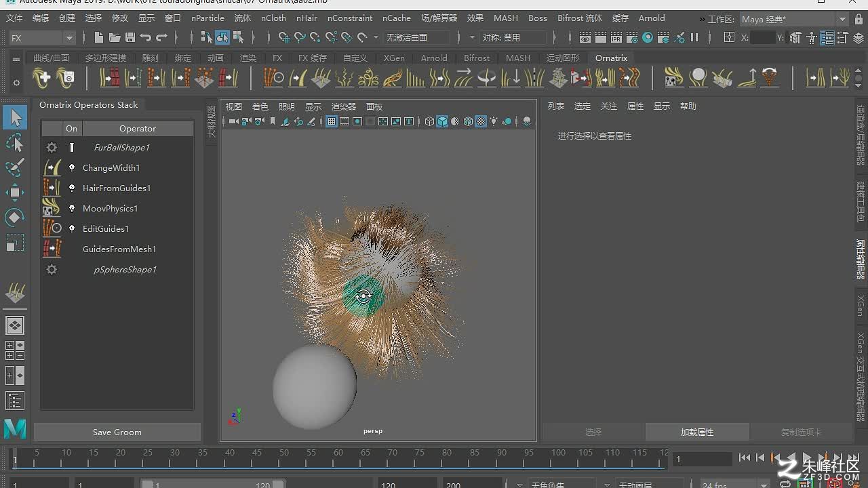Click the Rotate Strands shelf icon
The image size is (868, 488).
click(487, 78)
